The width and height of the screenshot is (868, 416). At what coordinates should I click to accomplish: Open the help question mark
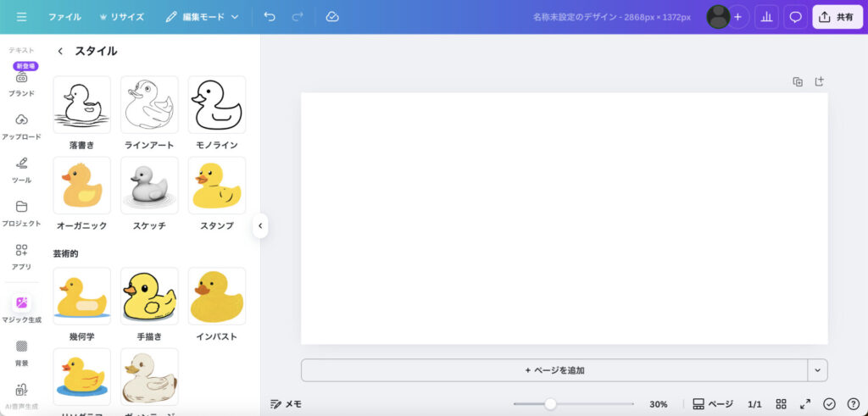pos(853,404)
